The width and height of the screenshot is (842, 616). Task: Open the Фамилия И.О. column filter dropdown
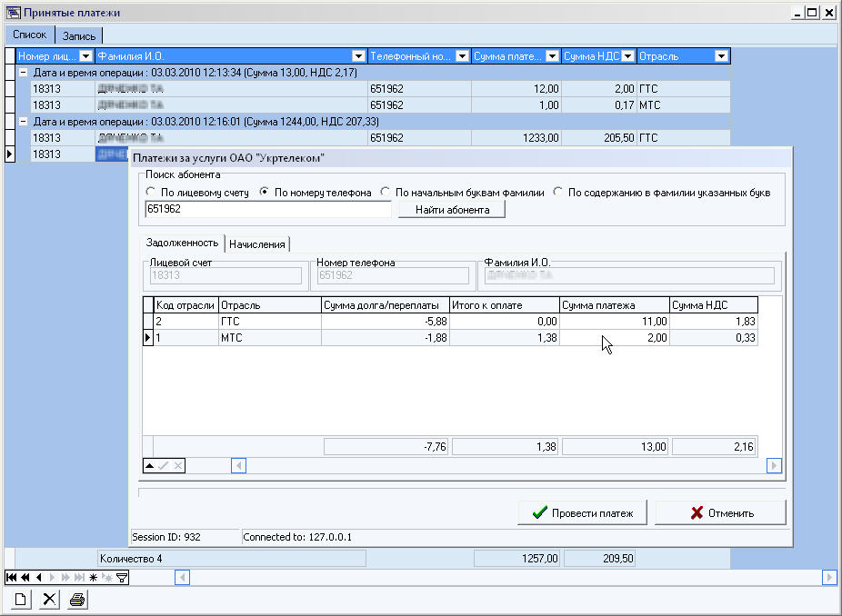click(358, 56)
